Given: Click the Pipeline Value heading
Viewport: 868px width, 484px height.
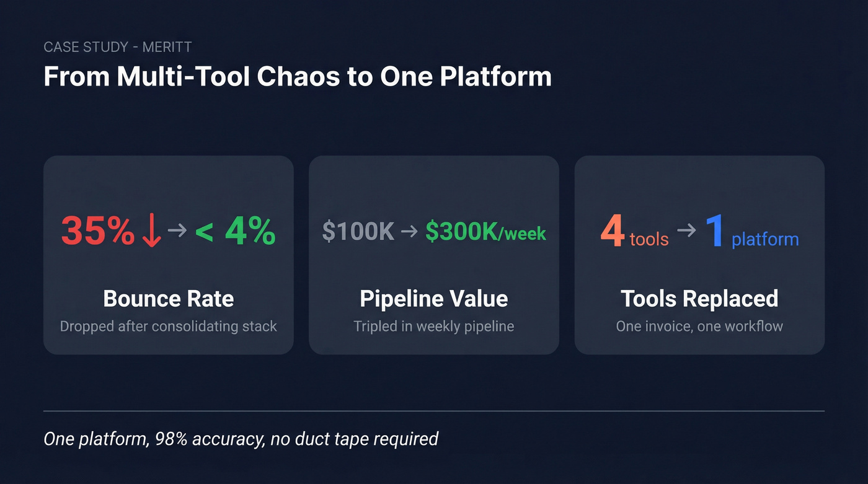Looking at the screenshot, I should click(x=434, y=299).
